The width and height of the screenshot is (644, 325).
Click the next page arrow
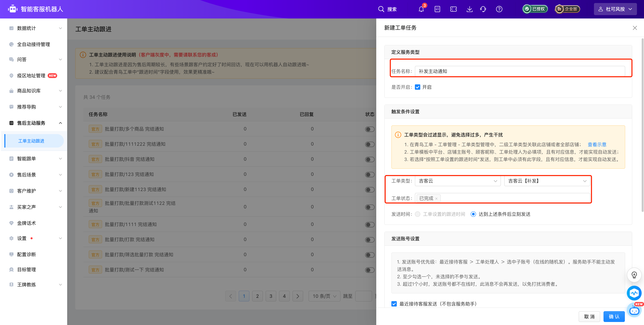(298, 296)
